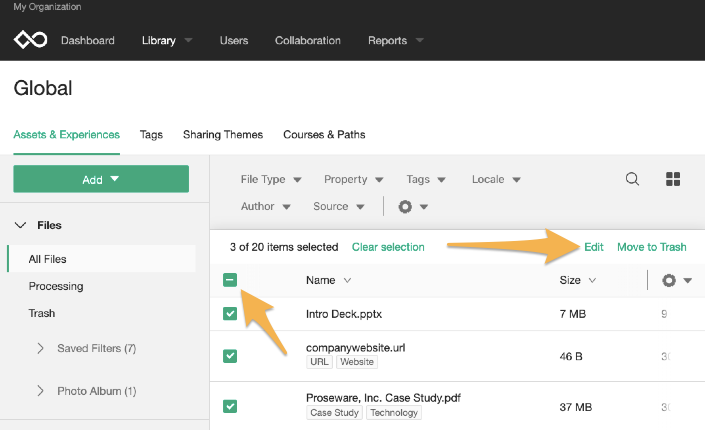Click the 37 MB size value
The width and height of the screenshot is (705, 430).
point(576,407)
